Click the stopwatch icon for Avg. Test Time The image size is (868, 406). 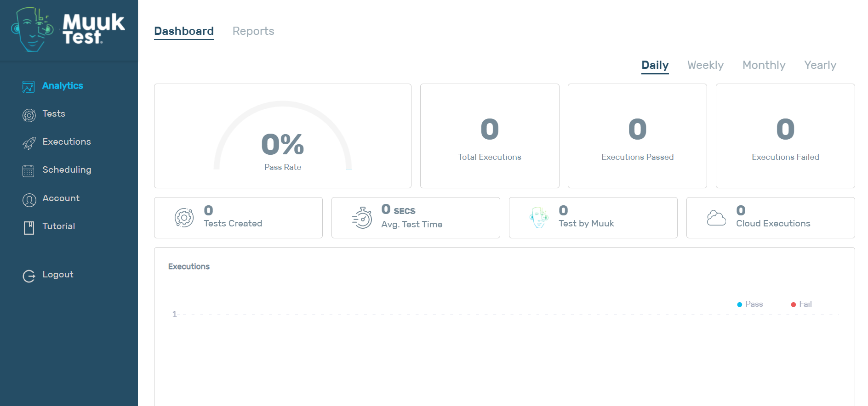[x=362, y=218]
